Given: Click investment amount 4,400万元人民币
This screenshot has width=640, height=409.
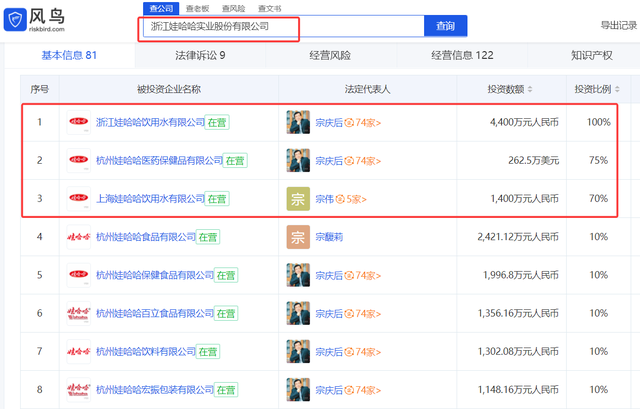Looking at the screenshot, I should click(524, 122).
